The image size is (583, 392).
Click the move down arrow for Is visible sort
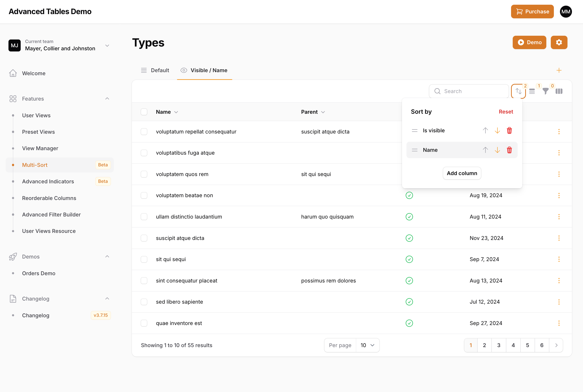pyautogui.click(x=497, y=130)
